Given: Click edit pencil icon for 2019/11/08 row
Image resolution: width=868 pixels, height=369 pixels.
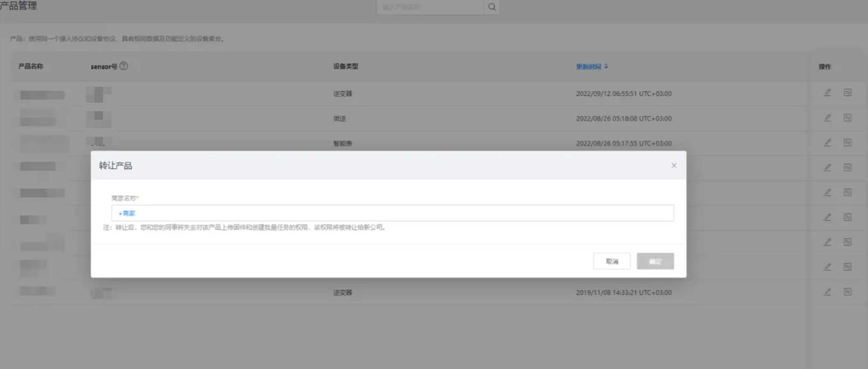Looking at the screenshot, I should (x=827, y=292).
